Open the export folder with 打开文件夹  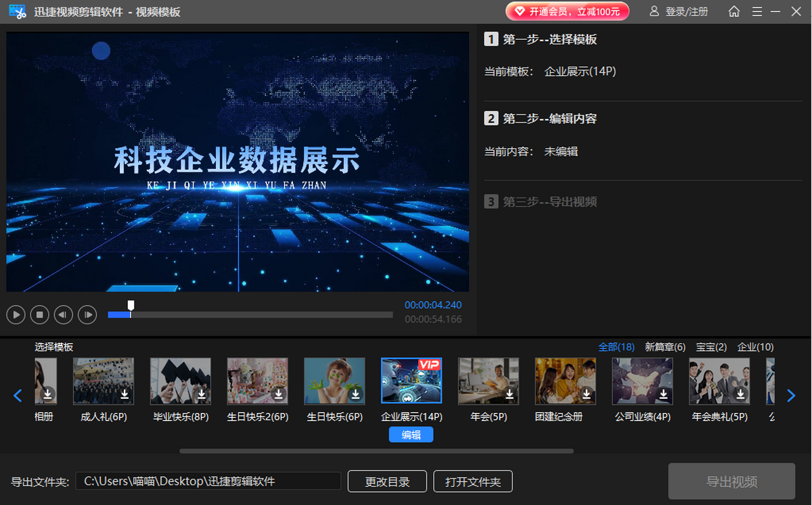click(x=473, y=482)
